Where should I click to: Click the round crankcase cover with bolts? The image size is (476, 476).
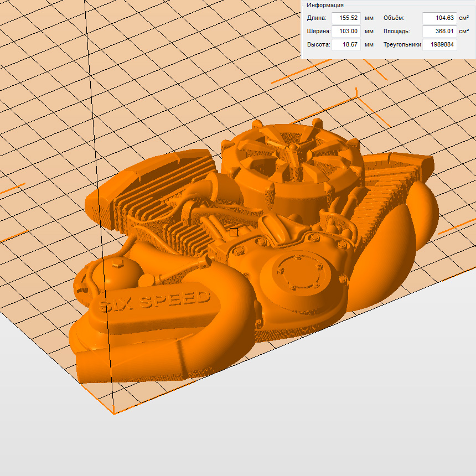(x=299, y=274)
